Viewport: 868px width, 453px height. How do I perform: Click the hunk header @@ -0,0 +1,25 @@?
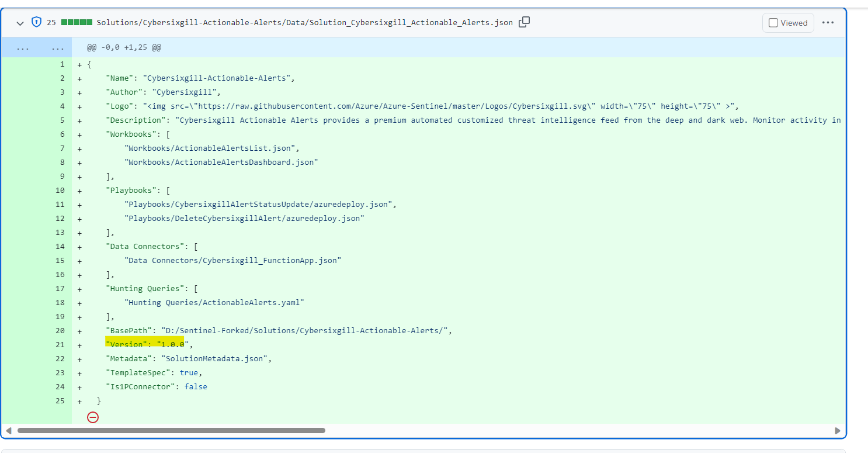tap(124, 47)
